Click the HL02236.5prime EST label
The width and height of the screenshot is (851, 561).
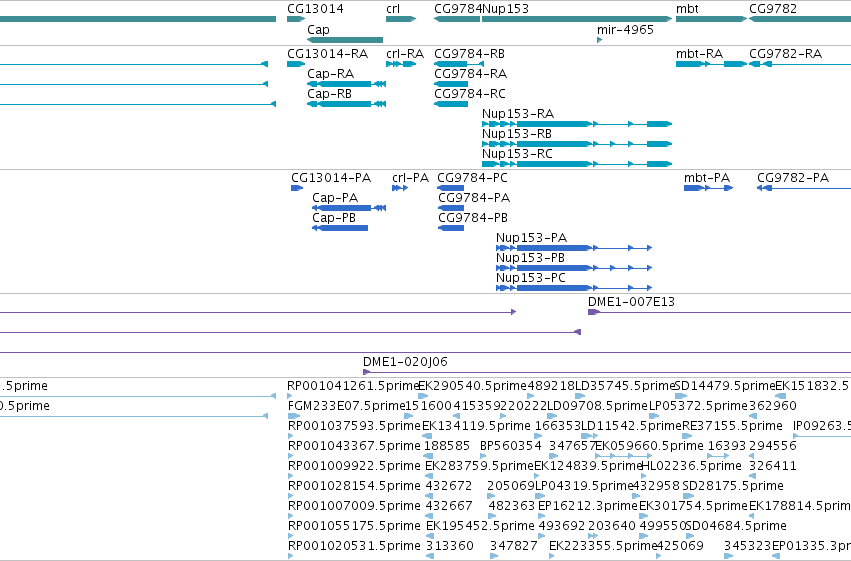(691, 466)
